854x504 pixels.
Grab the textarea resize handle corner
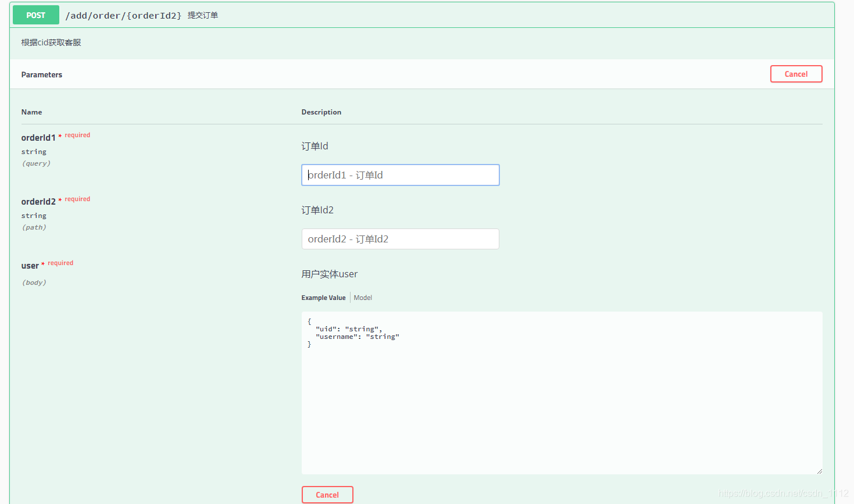pos(819,471)
